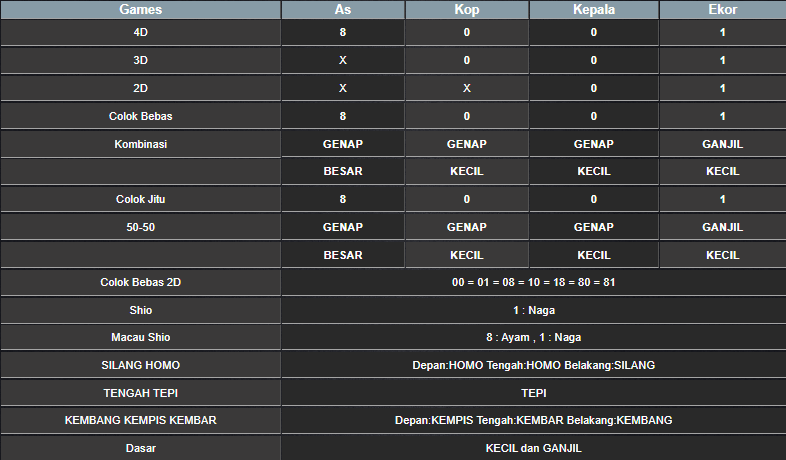Select the Kombinasi row label

coord(140,144)
